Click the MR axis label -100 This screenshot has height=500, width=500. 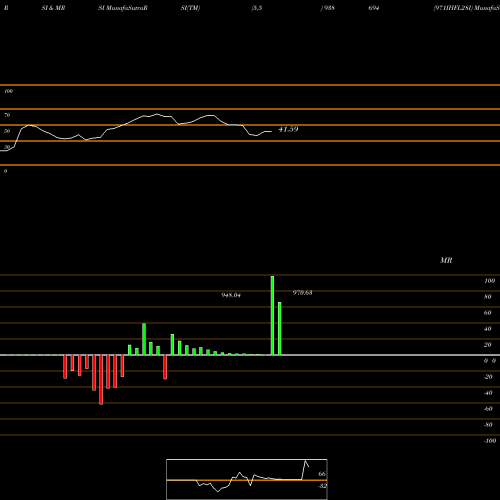490,441
